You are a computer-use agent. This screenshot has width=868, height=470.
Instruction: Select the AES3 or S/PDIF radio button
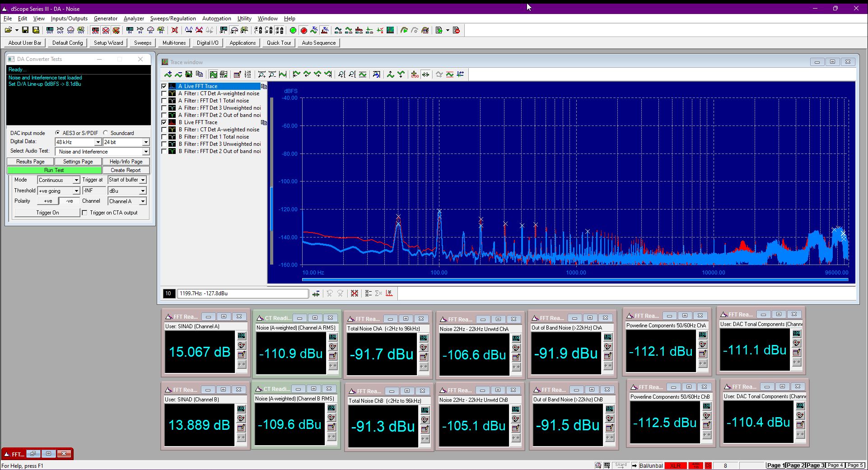(x=57, y=133)
